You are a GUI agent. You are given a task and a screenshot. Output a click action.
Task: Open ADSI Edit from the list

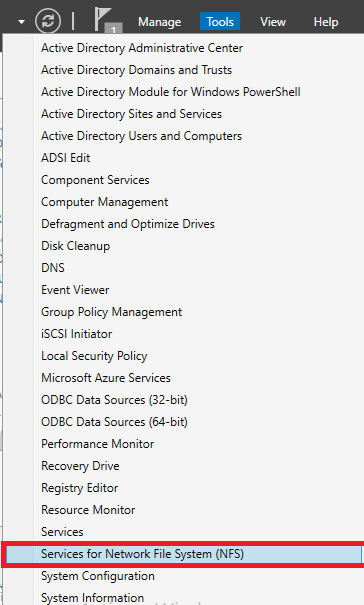[66, 158]
